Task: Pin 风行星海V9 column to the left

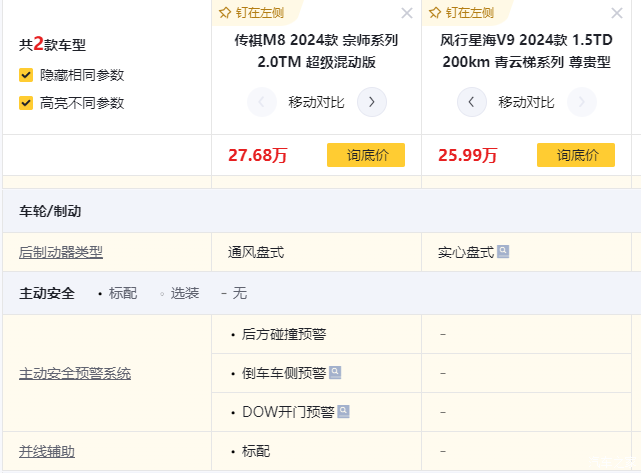Action: [x=462, y=13]
